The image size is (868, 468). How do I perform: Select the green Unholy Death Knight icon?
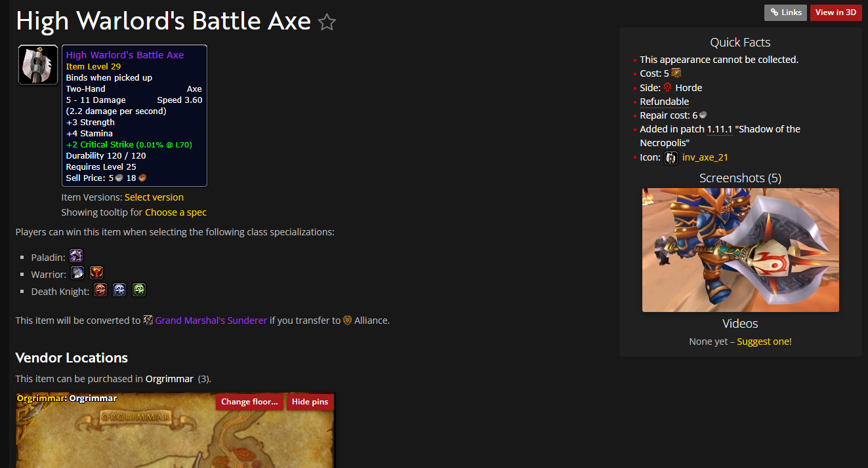[x=138, y=290]
